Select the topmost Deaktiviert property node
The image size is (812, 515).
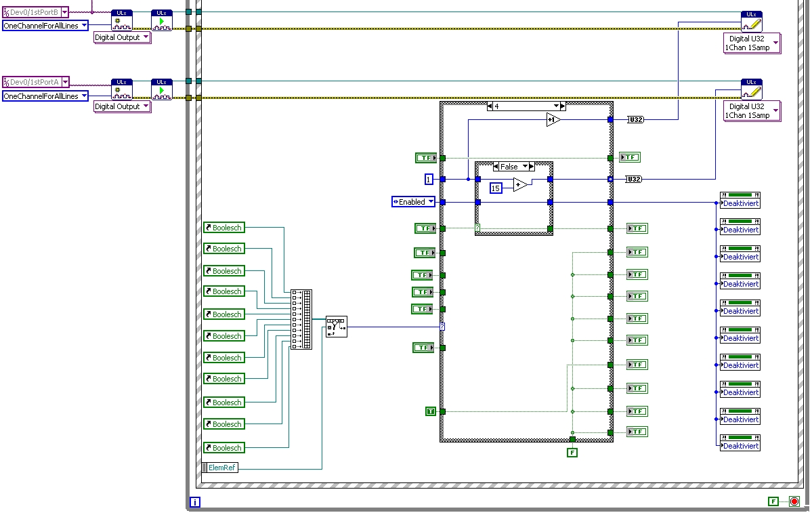pos(740,200)
